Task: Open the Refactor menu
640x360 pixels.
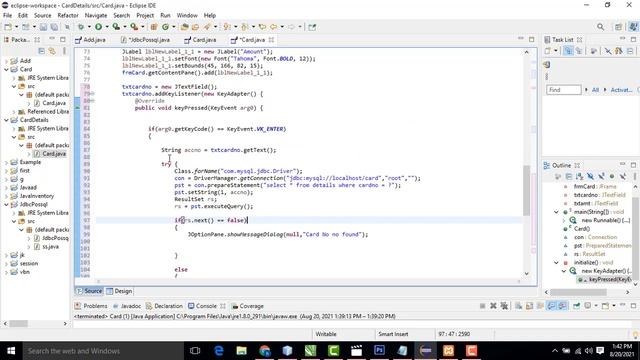Action: (68, 16)
